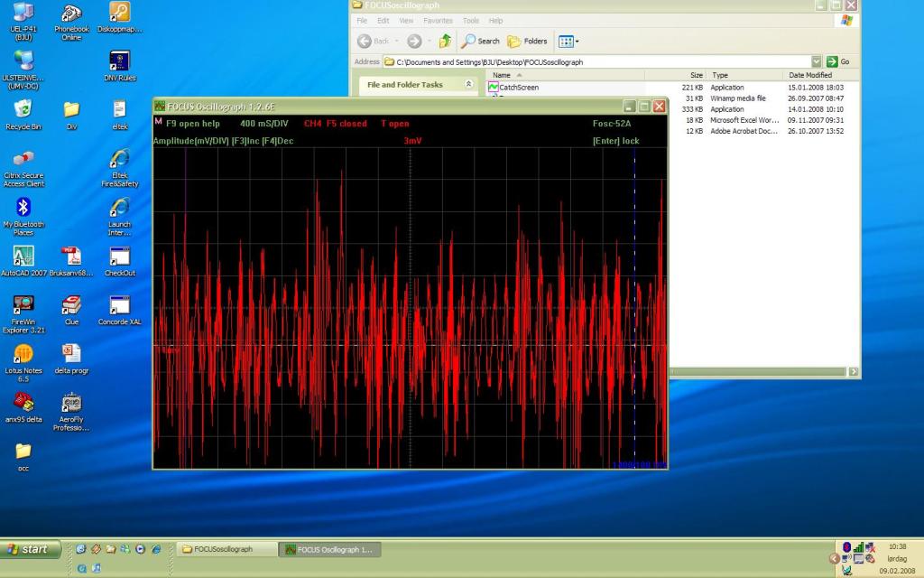The height and width of the screenshot is (578, 924).
Task: Open the delta progr desktop file
Action: point(71,359)
